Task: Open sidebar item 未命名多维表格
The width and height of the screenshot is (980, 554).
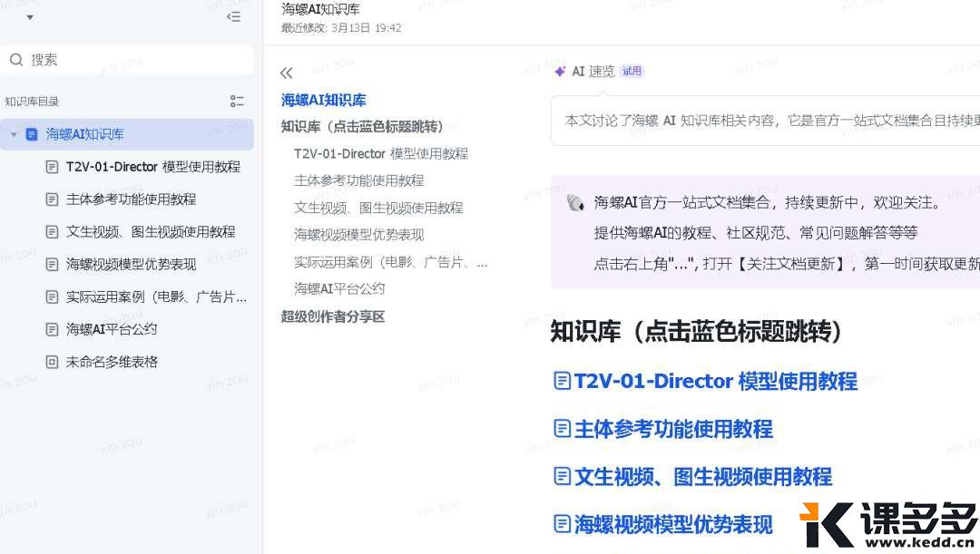Action: pos(112,362)
